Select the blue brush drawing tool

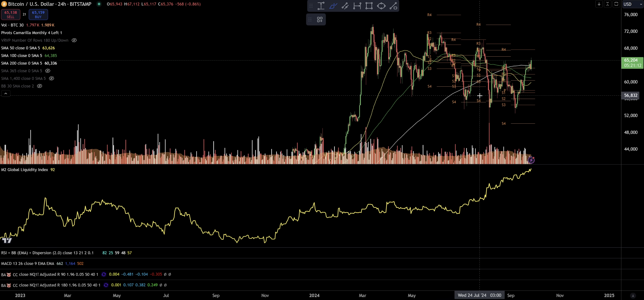(x=333, y=6)
